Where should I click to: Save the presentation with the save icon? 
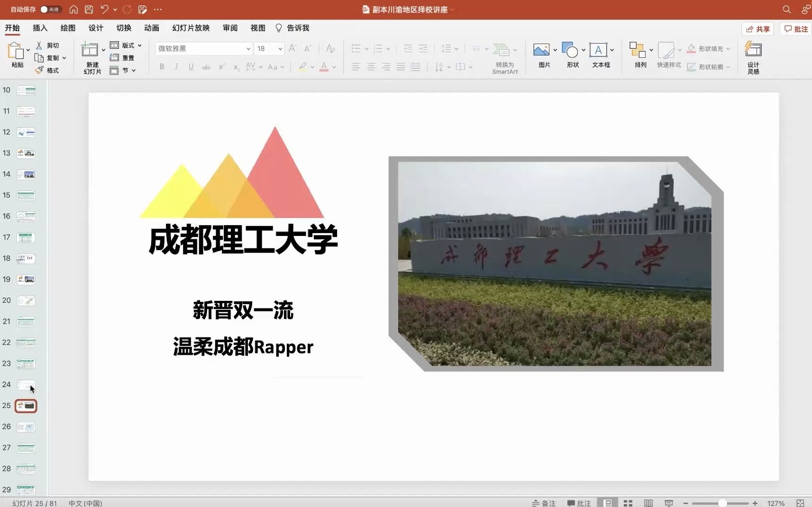[89, 9]
